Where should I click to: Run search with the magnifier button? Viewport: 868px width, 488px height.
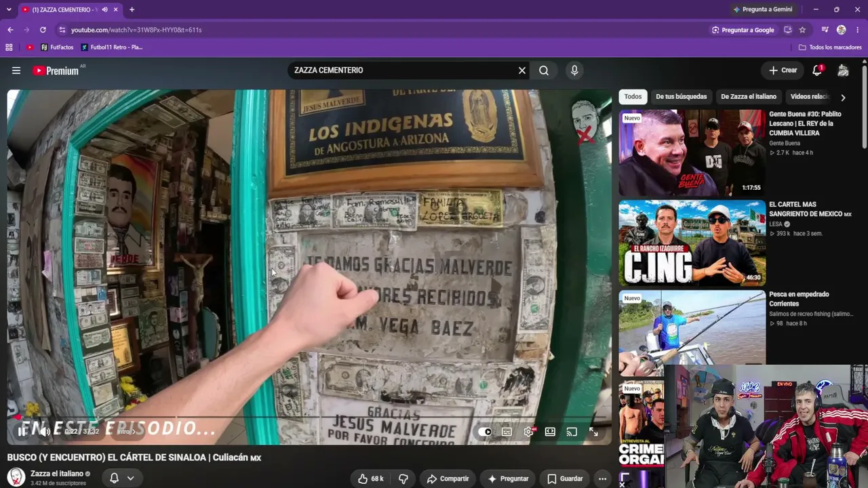(x=544, y=70)
